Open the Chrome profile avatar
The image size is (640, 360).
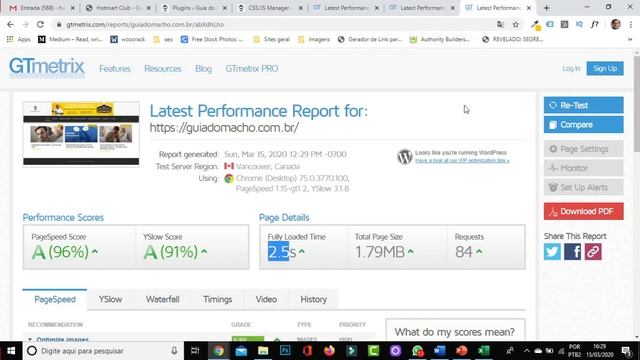pyautogui.click(x=616, y=24)
